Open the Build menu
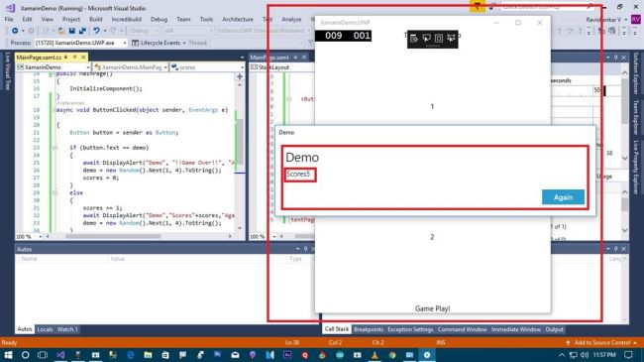644x362 pixels. pyautogui.click(x=96, y=19)
